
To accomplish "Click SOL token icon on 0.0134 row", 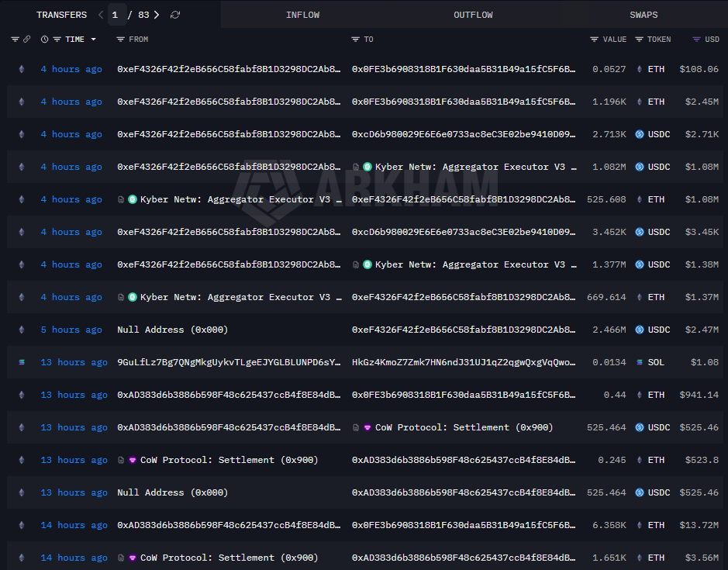I will (640, 362).
